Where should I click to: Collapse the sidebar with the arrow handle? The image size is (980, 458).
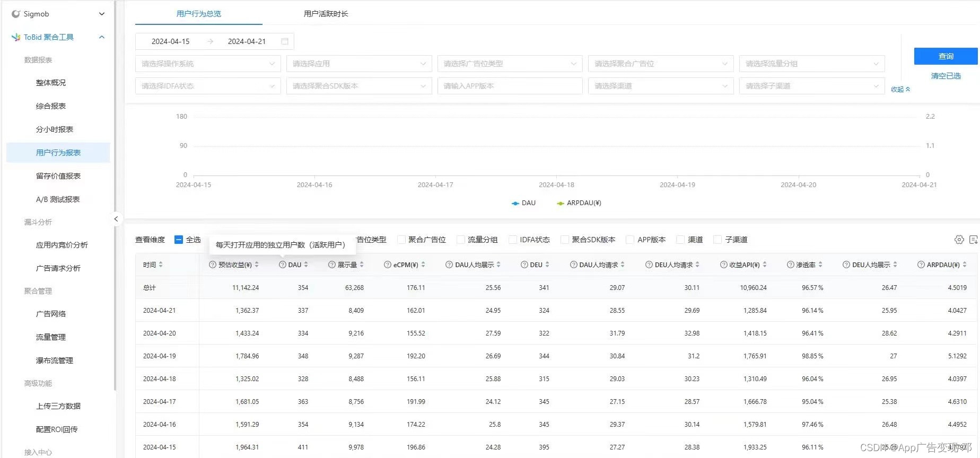(x=116, y=219)
